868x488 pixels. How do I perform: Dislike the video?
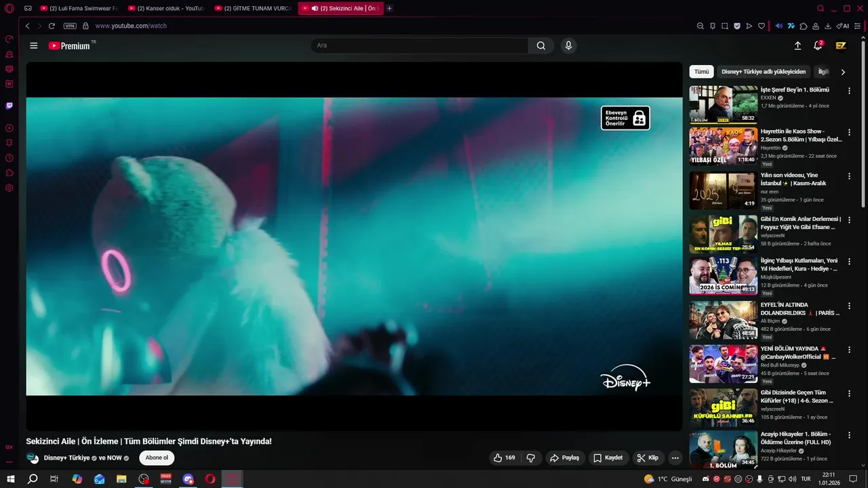[x=531, y=457]
